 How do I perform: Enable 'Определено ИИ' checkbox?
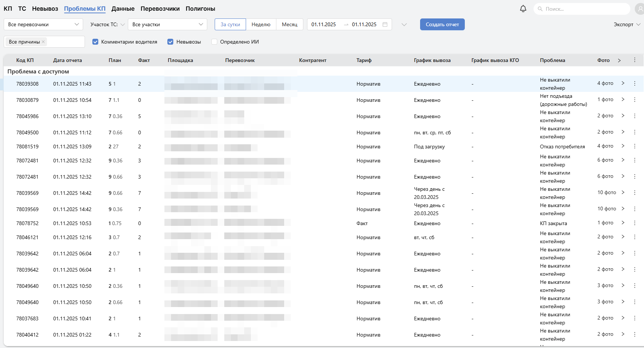(214, 42)
